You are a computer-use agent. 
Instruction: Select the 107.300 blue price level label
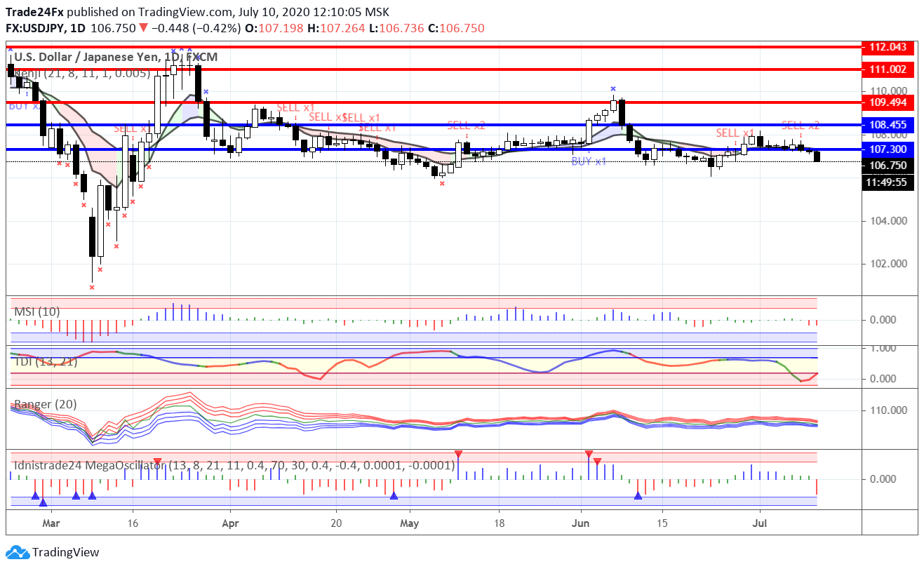(889, 149)
